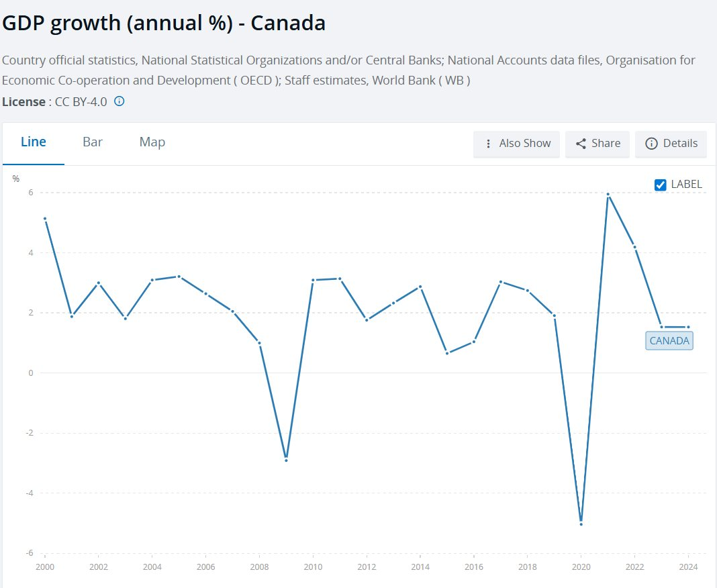Click the Also Show three-dot icon

(x=488, y=144)
